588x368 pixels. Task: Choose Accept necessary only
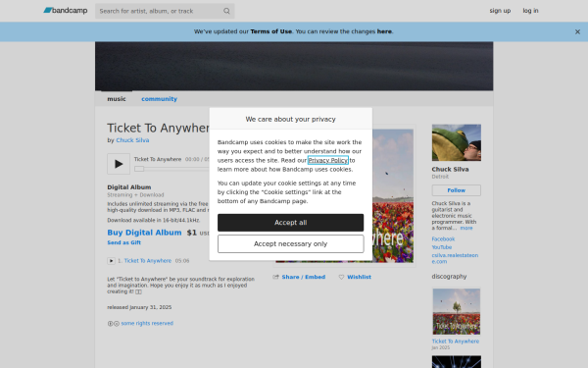[291, 244]
